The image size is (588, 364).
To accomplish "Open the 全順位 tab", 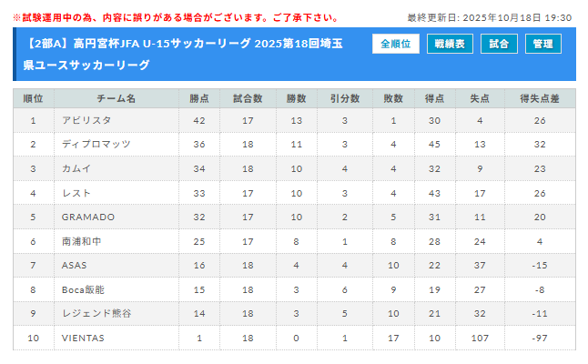I will pyautogui.click(x=395, y=44).
